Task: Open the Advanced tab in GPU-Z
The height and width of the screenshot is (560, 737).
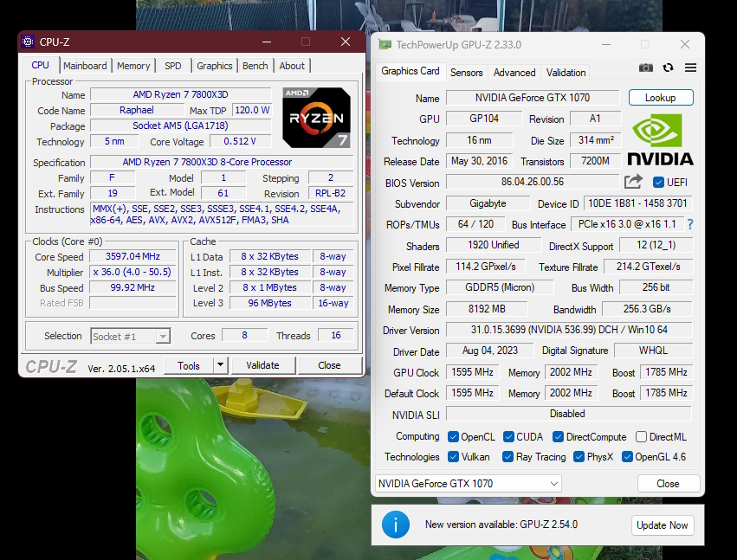Action: (x=514, y=73)
